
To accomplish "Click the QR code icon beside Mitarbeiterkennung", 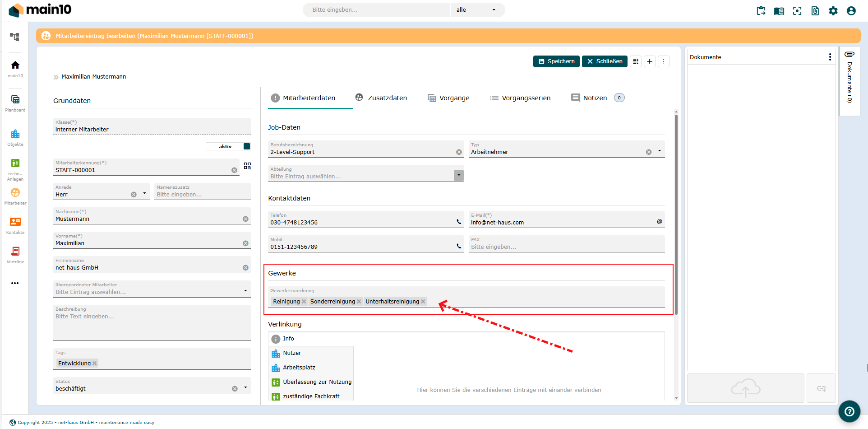I will pyautogui.click(x=247, y=166).
